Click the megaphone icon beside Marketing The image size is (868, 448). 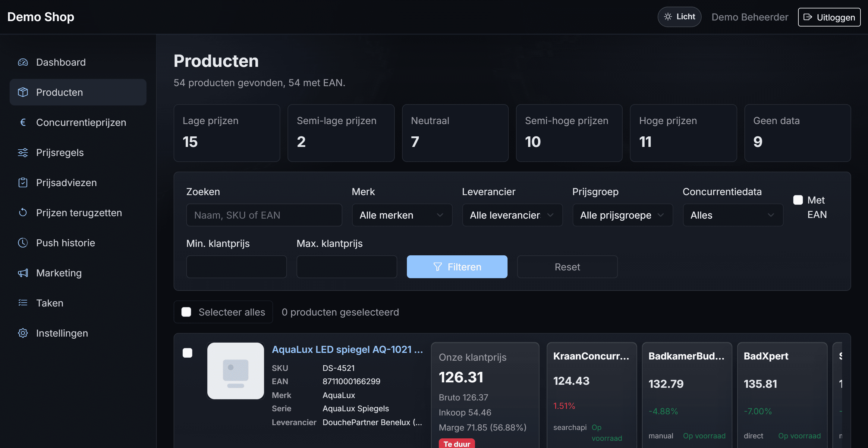pos(23,273)
